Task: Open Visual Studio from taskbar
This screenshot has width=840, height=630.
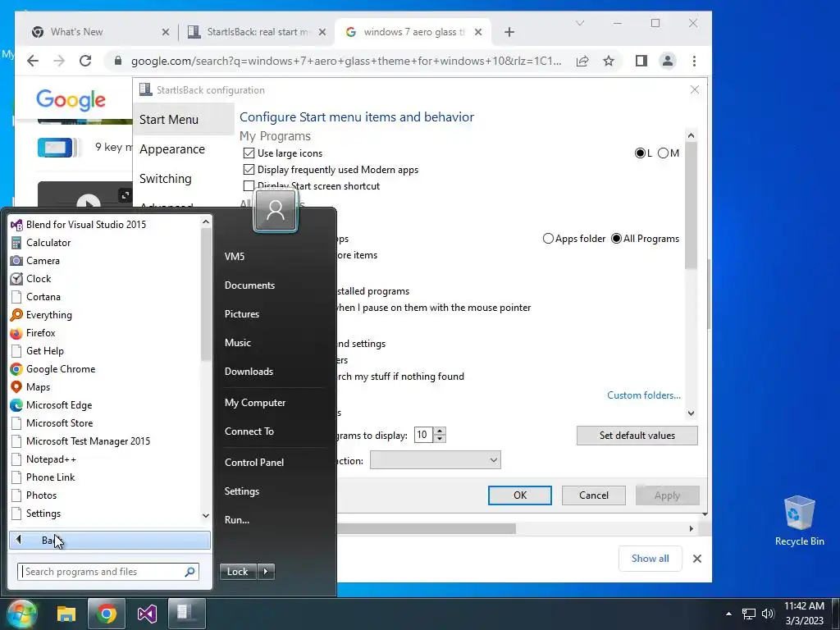Action: coord(146,614)
